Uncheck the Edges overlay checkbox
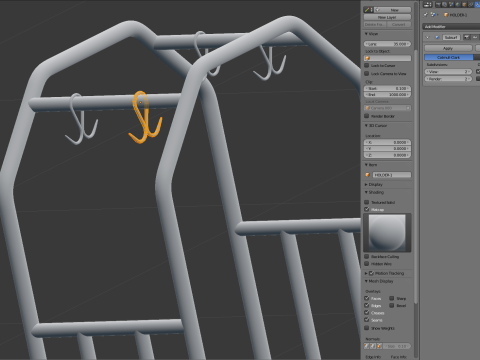The width and height of the screenshot is (480, 360). pyautogui.click(x=367, y=305)
